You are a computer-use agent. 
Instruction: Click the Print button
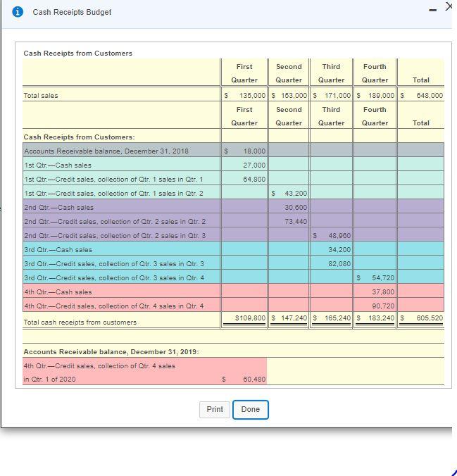215,409
